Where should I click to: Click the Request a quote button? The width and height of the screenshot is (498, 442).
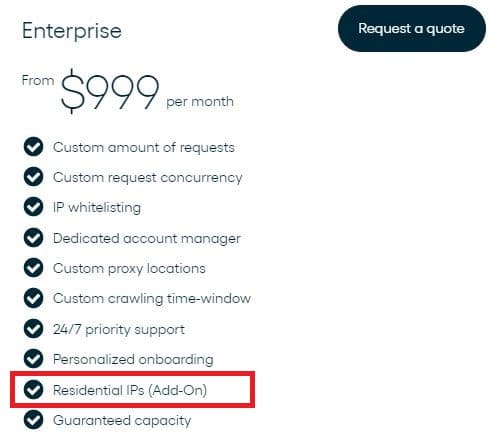(x=412, y=28)
